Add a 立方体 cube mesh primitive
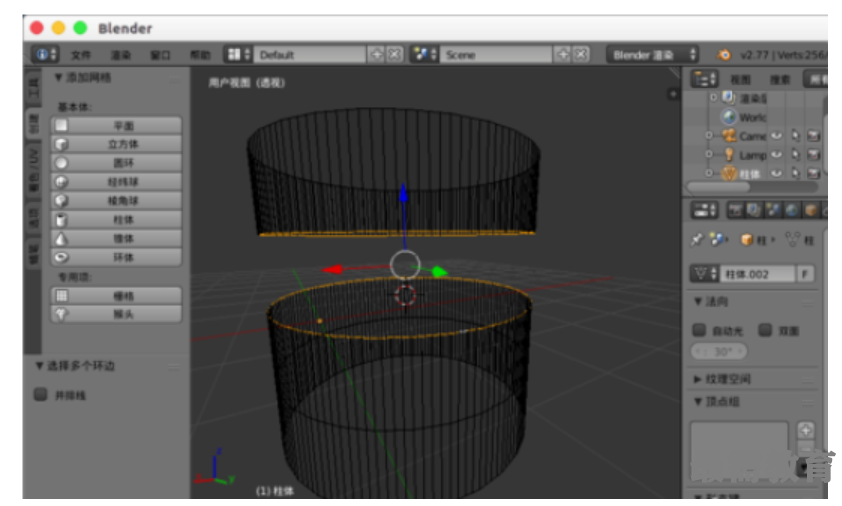 pos(117,144)
